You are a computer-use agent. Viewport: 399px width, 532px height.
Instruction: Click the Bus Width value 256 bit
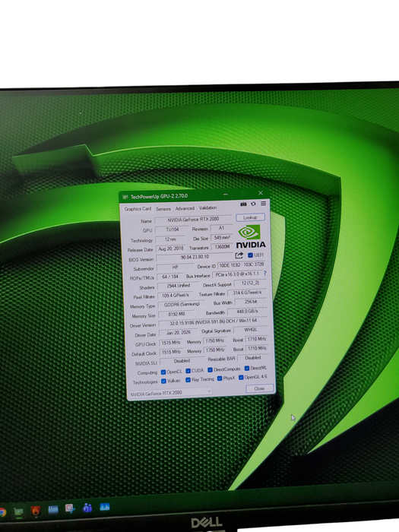(x=251, y=302)
